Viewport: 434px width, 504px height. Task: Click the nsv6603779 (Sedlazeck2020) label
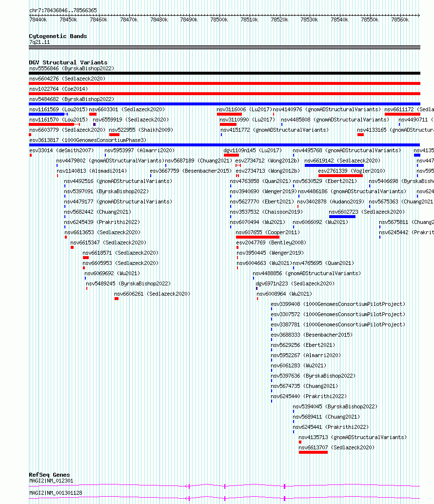pos(67,130)
